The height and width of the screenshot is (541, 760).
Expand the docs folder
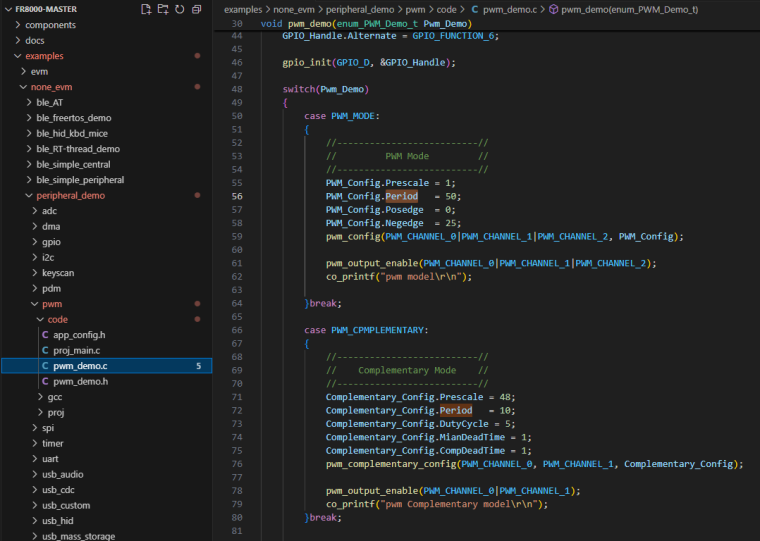34,40
